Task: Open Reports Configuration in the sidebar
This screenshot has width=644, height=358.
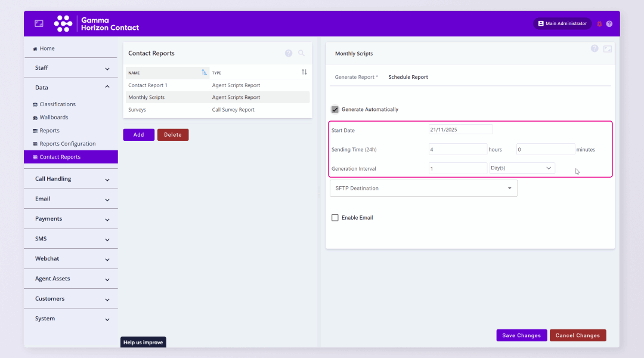Action: [x=67, y=144]
